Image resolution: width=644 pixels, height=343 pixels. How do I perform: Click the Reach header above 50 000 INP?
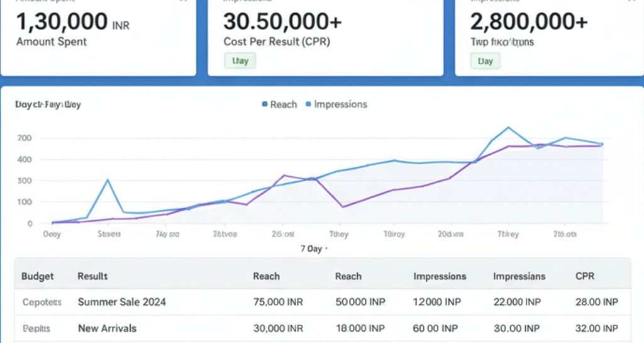point(348,276)
